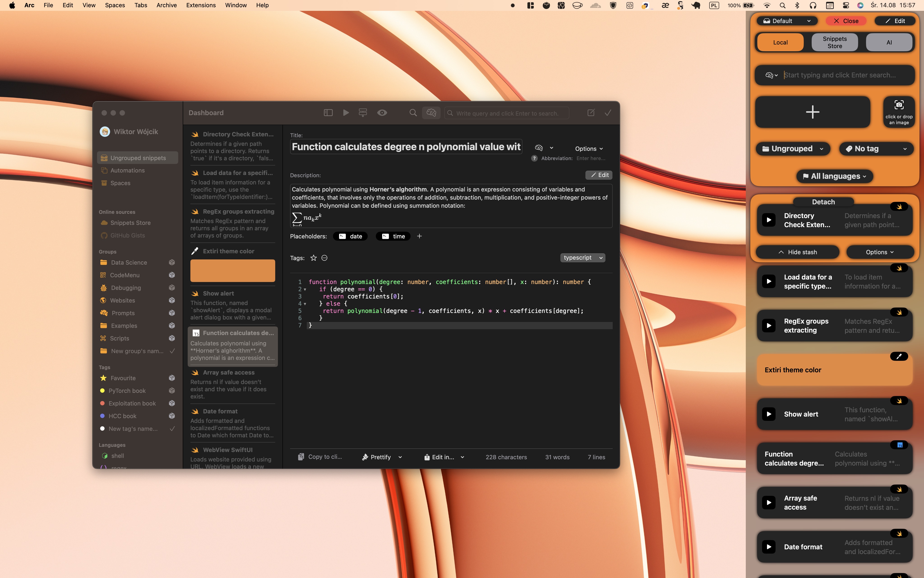Click the screenshot capture drop an image button
Viewport: 924px width, 578px height.
point(899,112)
